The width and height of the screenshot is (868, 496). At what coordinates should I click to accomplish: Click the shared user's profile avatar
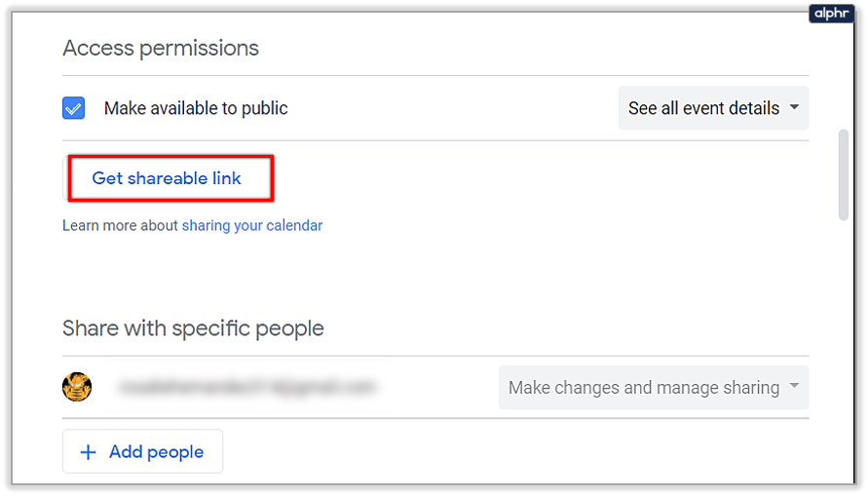click(x=78, y=387)
